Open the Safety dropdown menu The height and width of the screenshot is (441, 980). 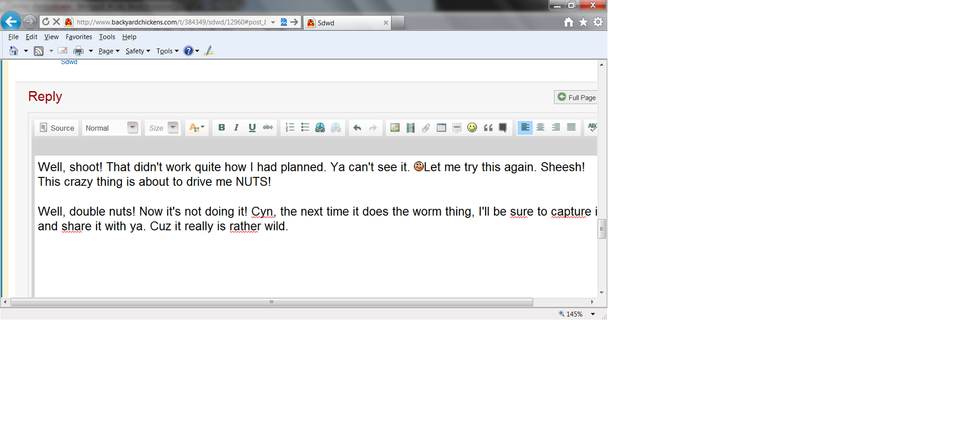pos(138,51)
